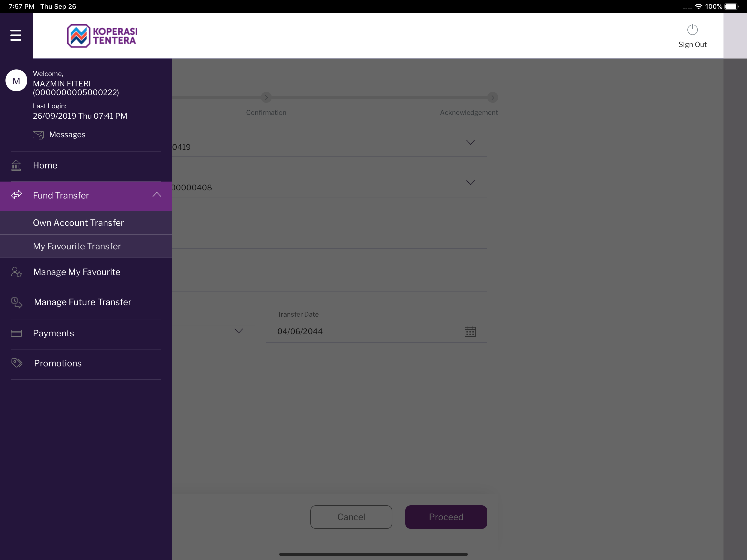This screenshot has height=560, width=747.
Task: Check the battery indicator in the status bar
Action: click(732, 6)
